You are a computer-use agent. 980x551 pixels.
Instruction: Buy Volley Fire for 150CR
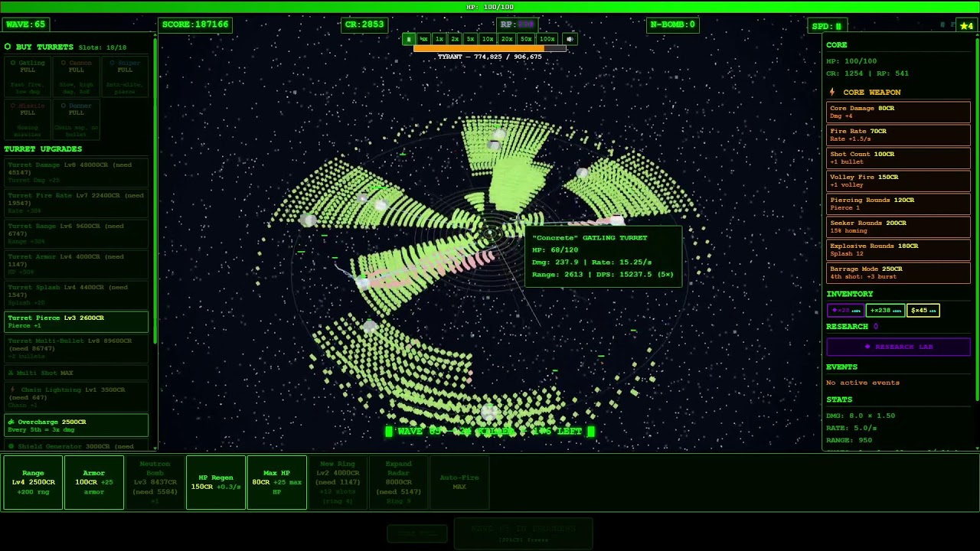coord(898,181)
